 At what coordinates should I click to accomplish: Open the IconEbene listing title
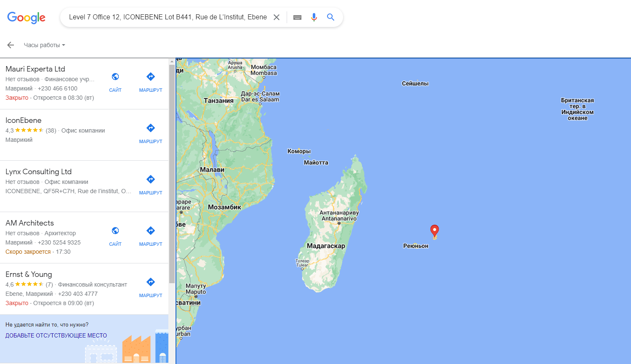tap(24, 120)
